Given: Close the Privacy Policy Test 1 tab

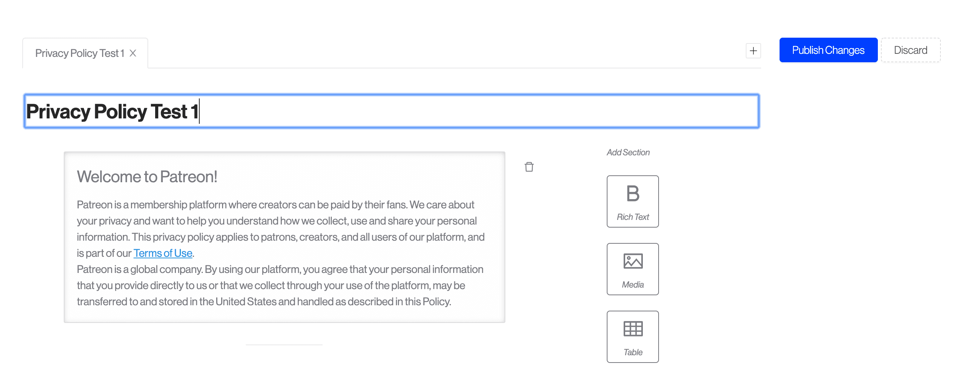Looking at the screenshot, I should [x=133, y=53].
